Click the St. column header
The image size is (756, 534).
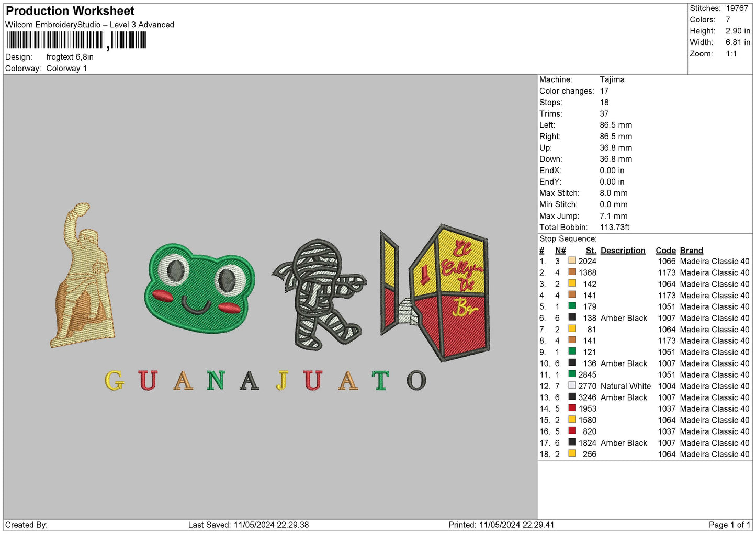pos(591,251)
